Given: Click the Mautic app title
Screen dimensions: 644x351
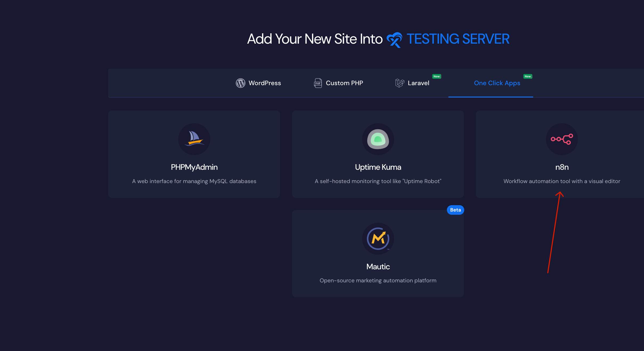Looking at the screenshot, I should pyautogui.click(x=378, y=267).
